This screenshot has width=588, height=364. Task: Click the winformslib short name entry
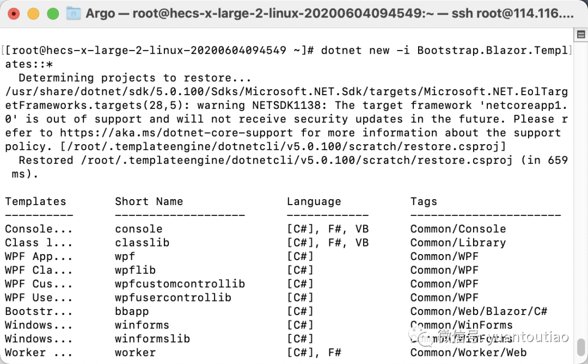coord(152,338)
